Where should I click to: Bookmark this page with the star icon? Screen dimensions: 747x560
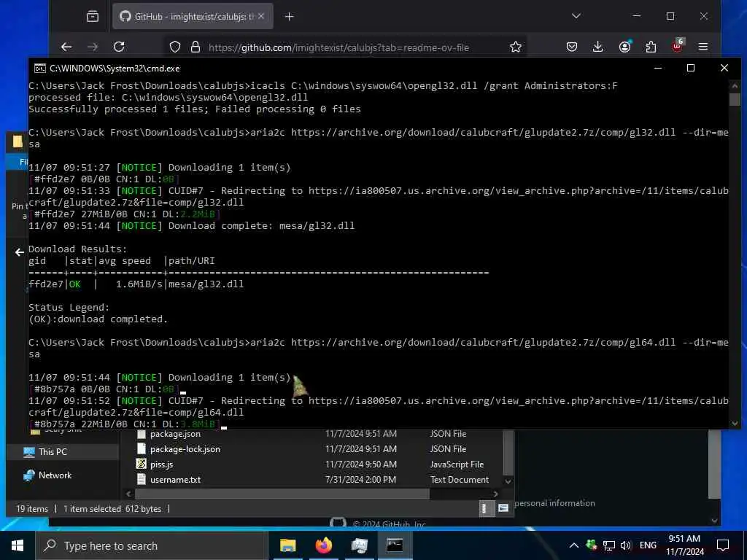(x=516, y=47)
